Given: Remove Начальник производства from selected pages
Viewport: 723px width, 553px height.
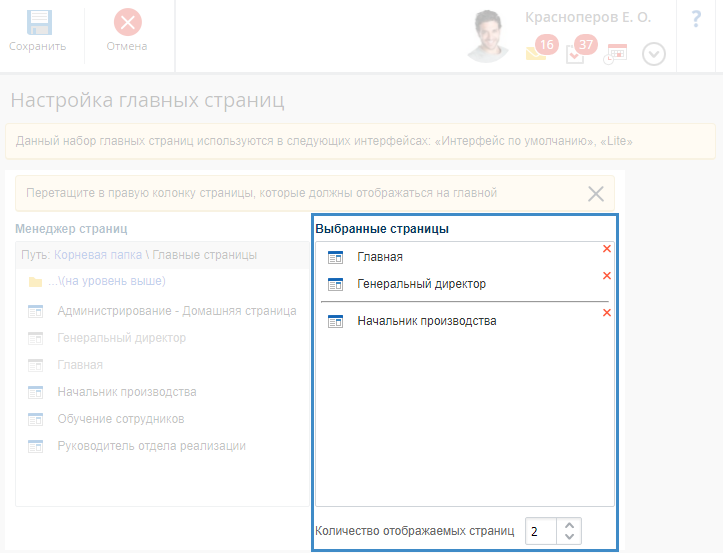Looking at the screenshot, I should pyautogui.click(x=606, y=313).
